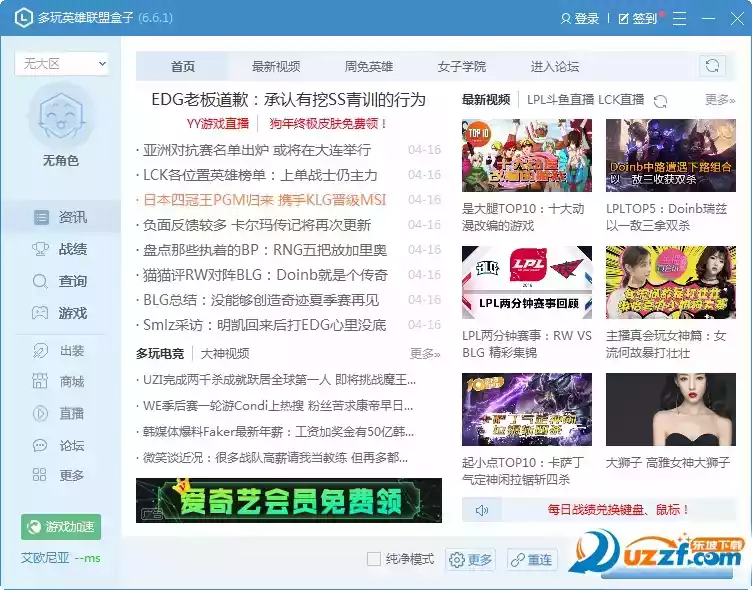The image size is (752, 590).
Task: Open the 查询 magnifier icon
Action: point(40,281)
